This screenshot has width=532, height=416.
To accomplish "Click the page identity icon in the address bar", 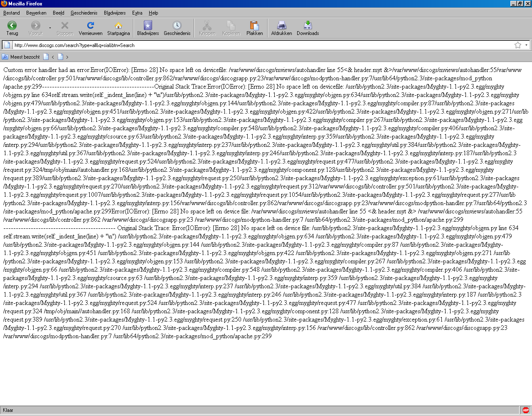I will (x=8, y=45).
